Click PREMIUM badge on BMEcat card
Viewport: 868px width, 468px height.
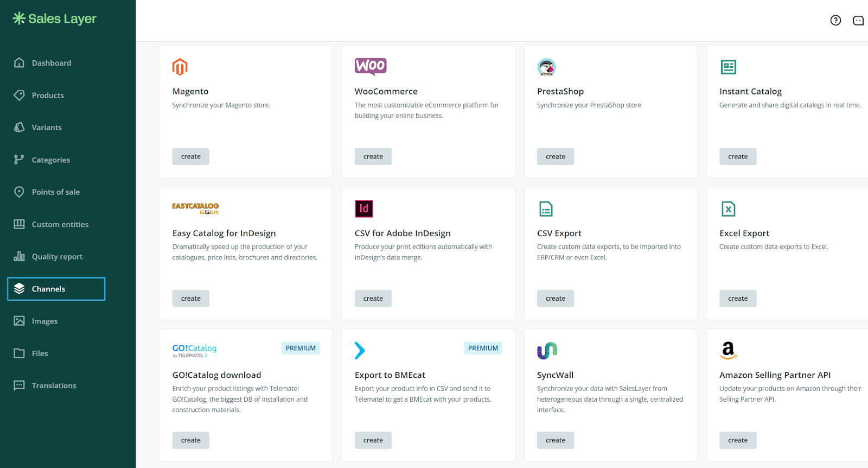pyautogui.click(x=483, y=348)
